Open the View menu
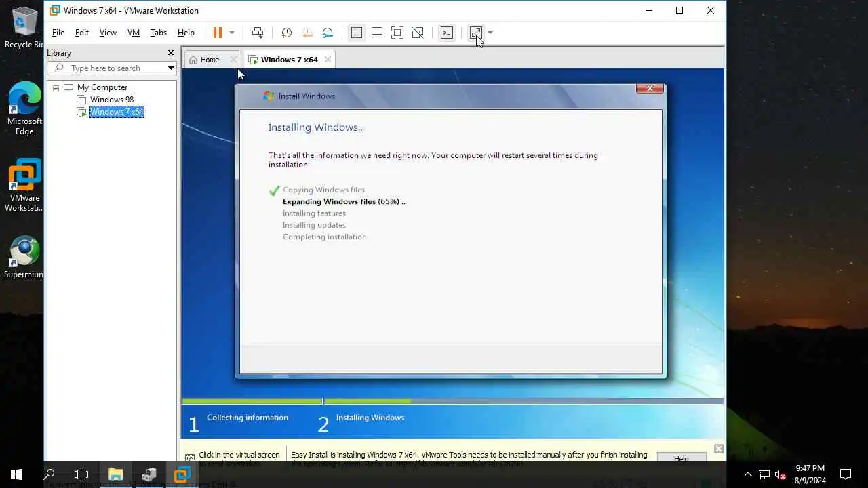 pyautogui.click(x=108, y=33)
